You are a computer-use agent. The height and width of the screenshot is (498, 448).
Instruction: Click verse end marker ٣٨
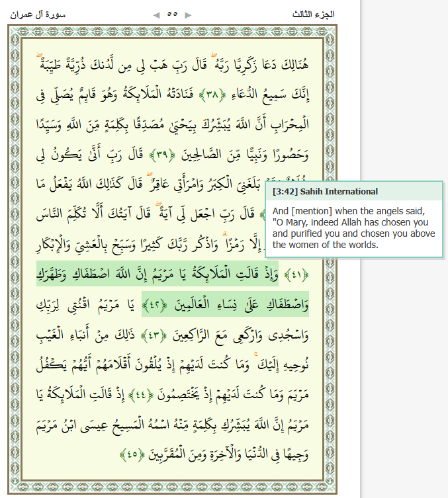[x=212, y=95]
